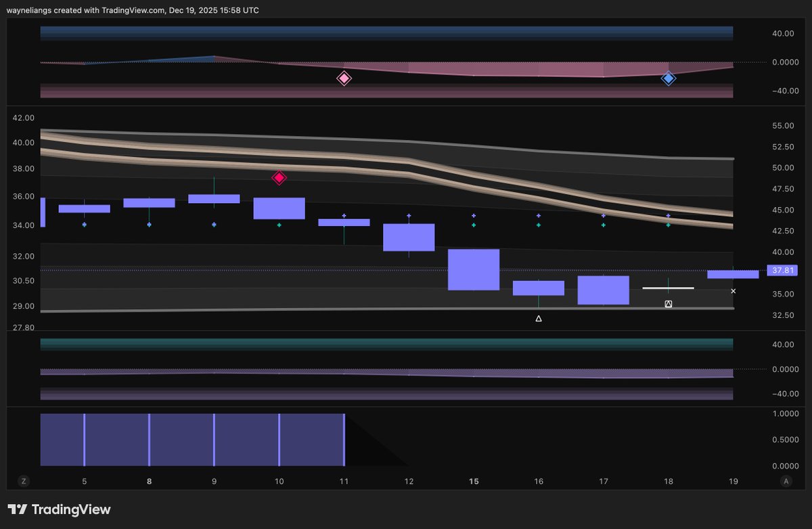Click the 42.00 label on left price scale

tap(24, 118)
